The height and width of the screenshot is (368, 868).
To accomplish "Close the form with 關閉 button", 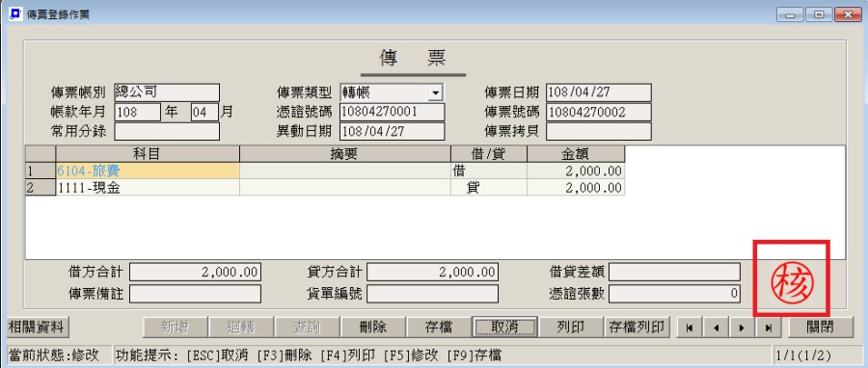I will [821, 328].
